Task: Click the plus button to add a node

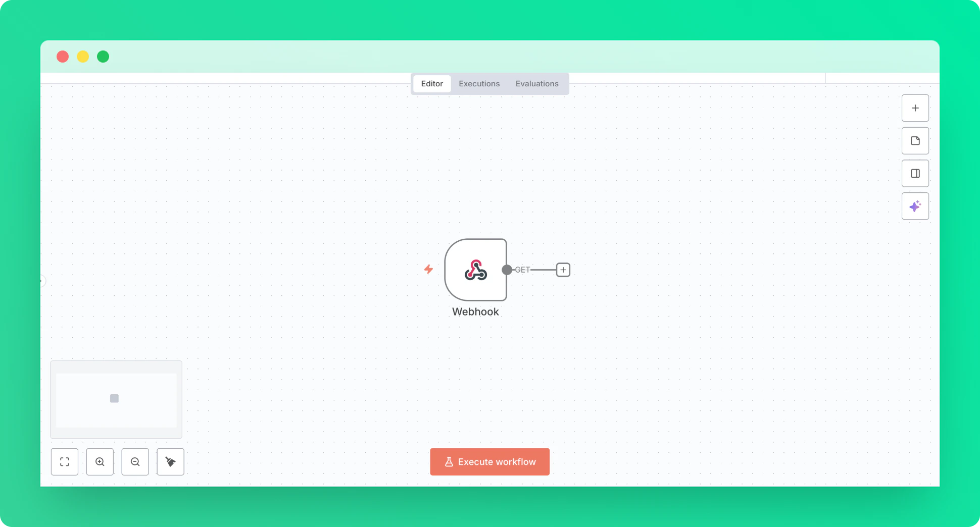Action: (915, 108)
